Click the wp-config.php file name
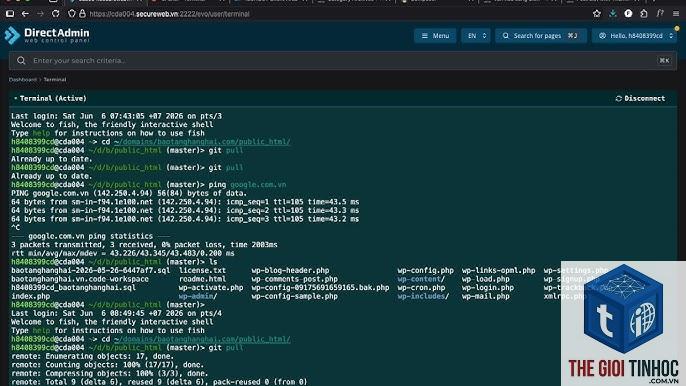 [426, 270]
